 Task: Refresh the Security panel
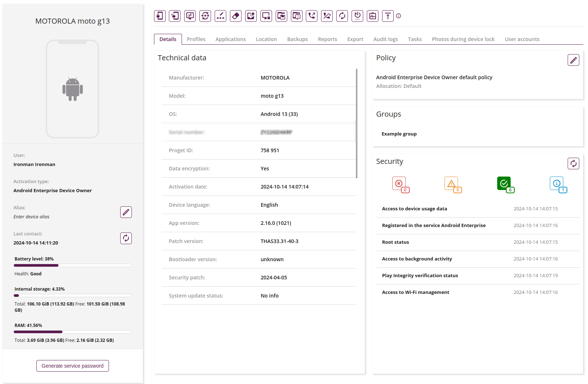pos(573,163)
